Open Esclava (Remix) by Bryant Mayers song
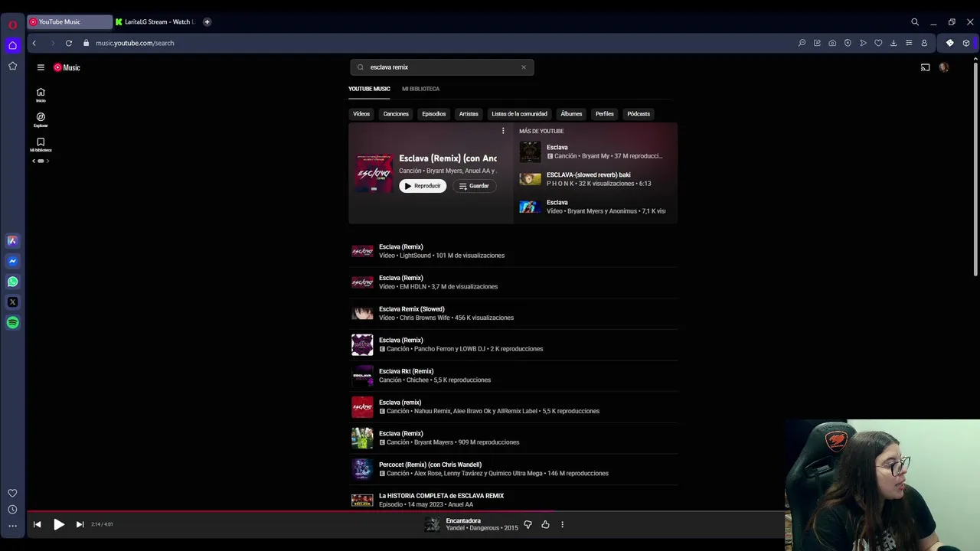Screen dimensions: 980x551 (513, 438)
